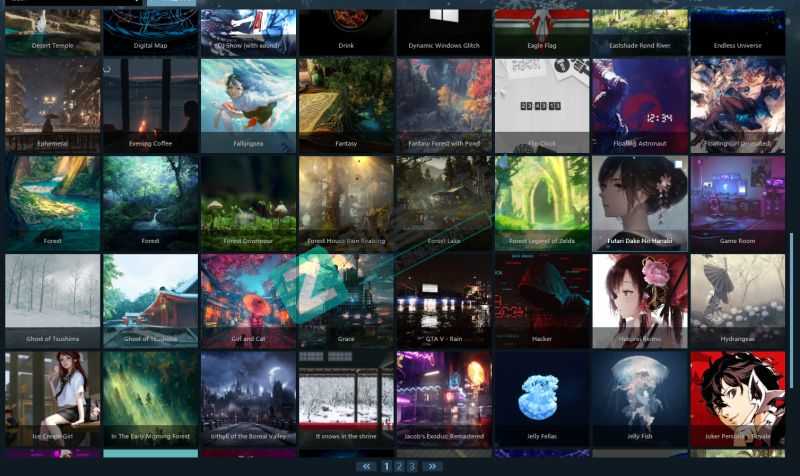Choose the Ice Cream Girl wallpaper
Viewport: 800px width, 476px height.
coord(52,397)
